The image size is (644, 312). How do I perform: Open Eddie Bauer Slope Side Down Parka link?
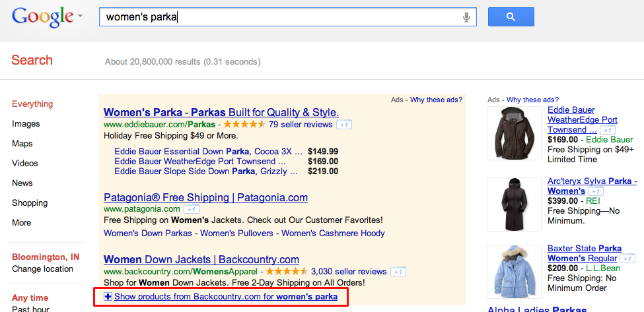[206, 171]
